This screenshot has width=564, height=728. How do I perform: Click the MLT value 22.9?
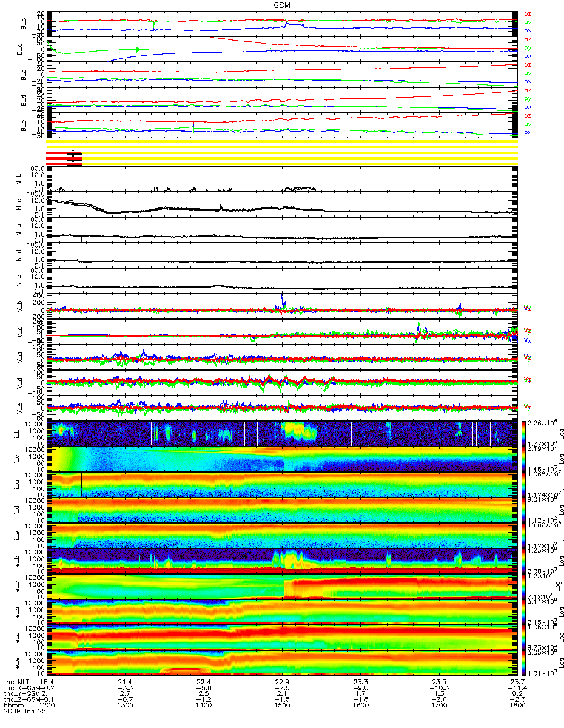click(282, 681)
